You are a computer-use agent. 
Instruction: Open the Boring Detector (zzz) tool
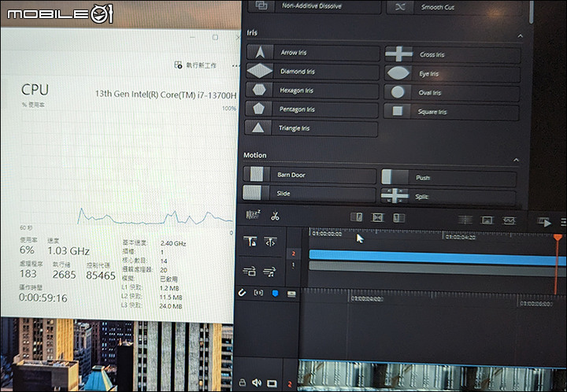[253, 216]
